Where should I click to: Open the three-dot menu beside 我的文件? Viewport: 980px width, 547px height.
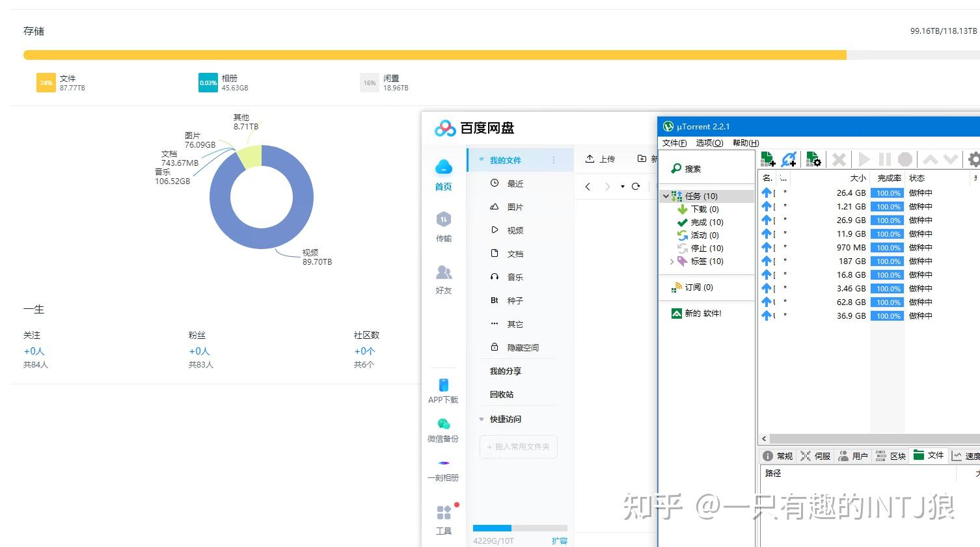[554, 160]
